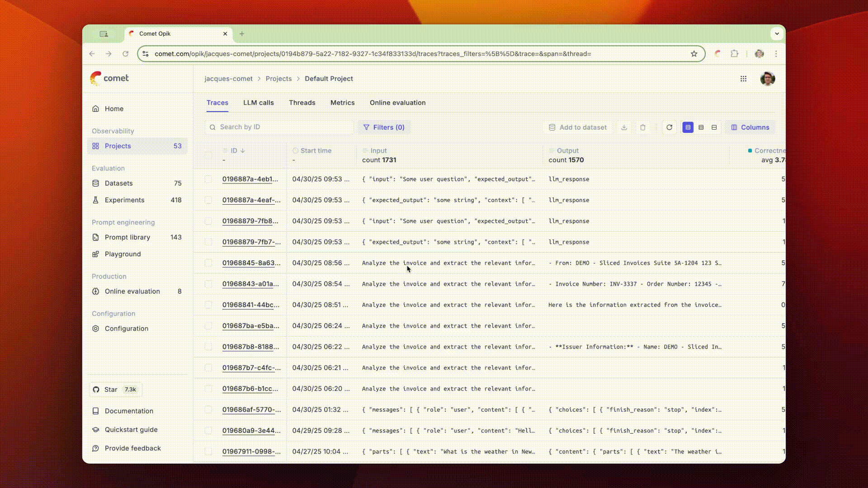Click the refresh traces icon button

tap(669, 127)
